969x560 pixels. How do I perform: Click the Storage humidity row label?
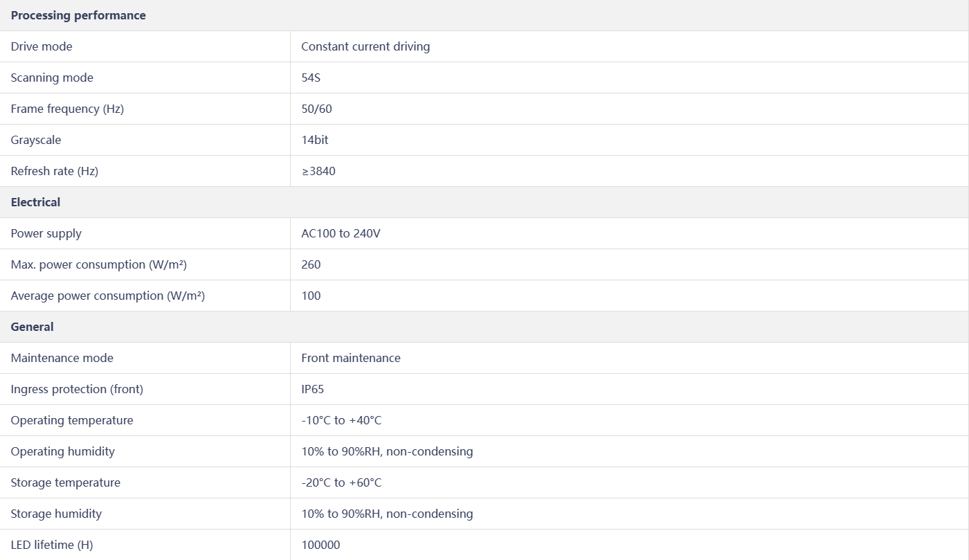click(x=56, y=514)
